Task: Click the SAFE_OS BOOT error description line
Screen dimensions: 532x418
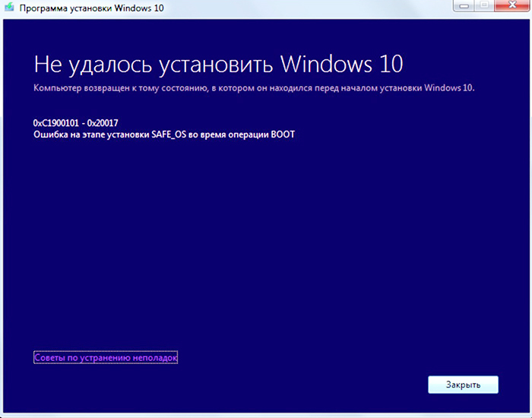Action: (x=164, y=135)
